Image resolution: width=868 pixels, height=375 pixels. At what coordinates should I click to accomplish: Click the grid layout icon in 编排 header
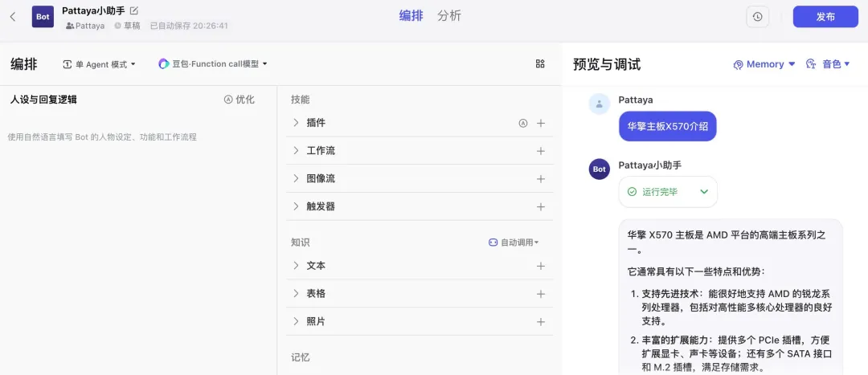540,64
